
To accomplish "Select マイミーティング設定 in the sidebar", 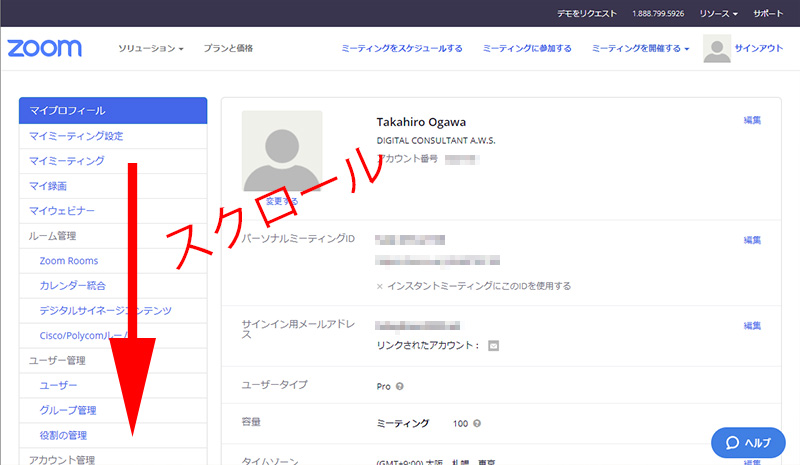I will (x=76, y=136).
